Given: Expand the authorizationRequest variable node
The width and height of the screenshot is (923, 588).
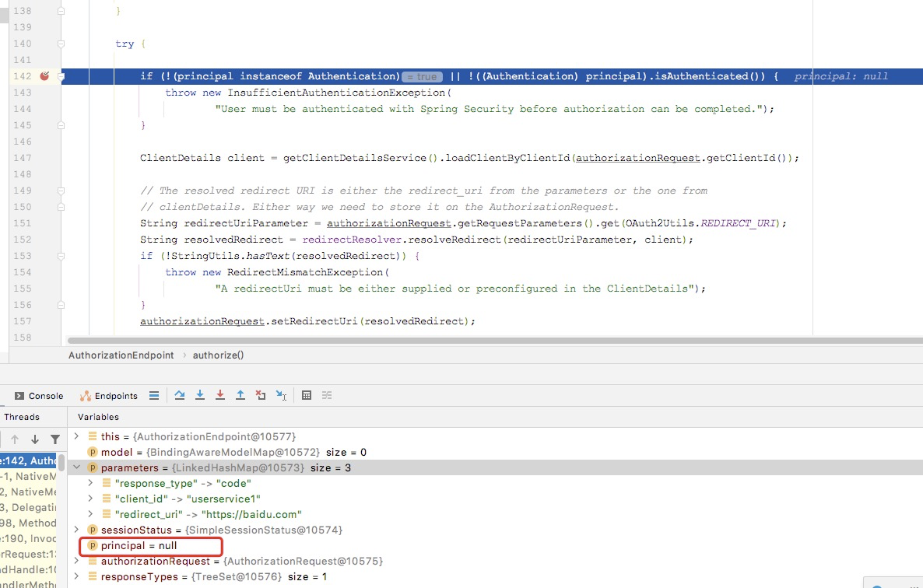Looking at the screenshot, I should pyautogui.click(x=75, y=561).
